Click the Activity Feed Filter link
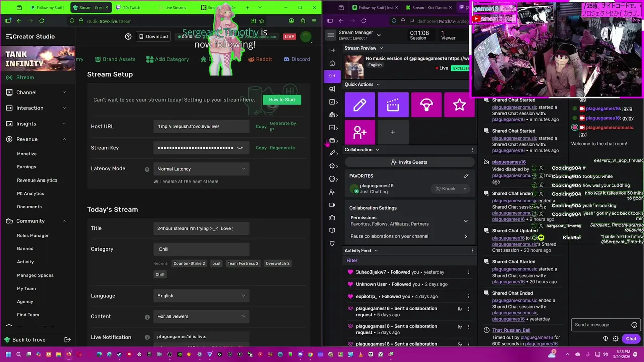 click(352, 260)
